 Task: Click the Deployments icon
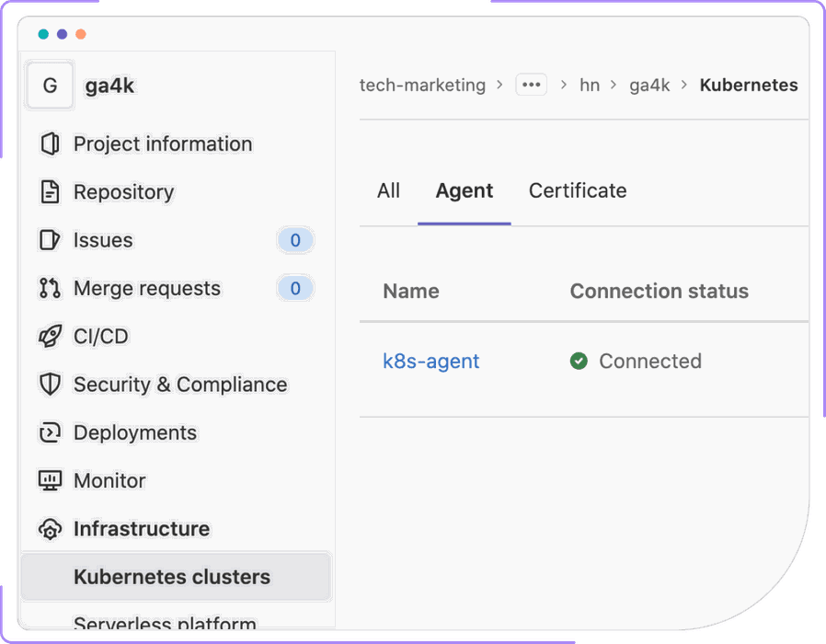tap(50, 432)
